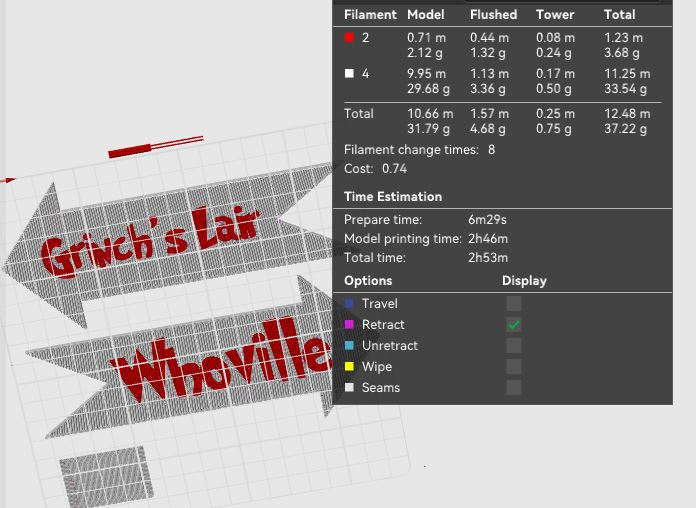
Task: Click the red purge line above the plate
Action: [155, 147]
